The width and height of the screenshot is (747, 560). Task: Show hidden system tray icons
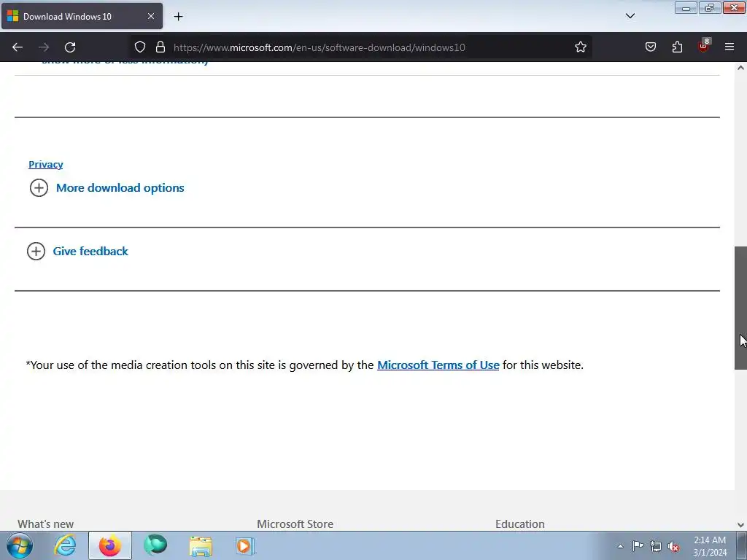coord(620,546)
